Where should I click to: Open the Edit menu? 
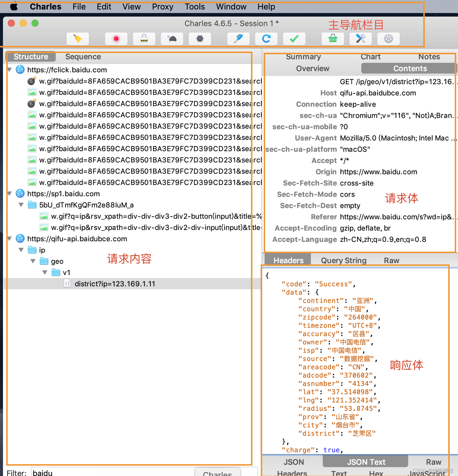tap(104, 7)
